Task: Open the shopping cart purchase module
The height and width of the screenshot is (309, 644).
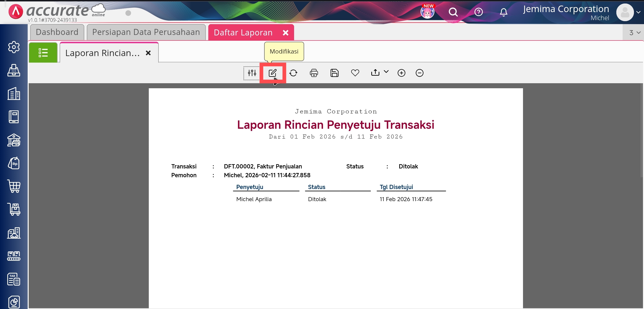Action: (14, 186)
